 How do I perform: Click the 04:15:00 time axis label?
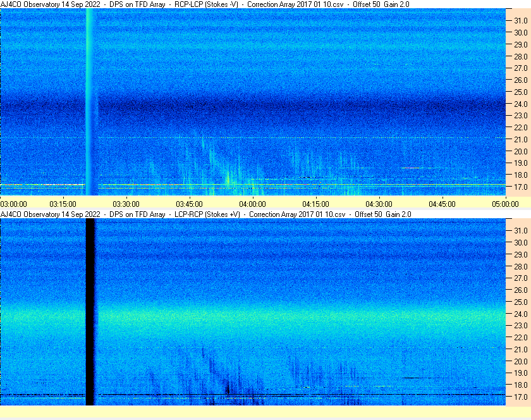click(315, 204)
